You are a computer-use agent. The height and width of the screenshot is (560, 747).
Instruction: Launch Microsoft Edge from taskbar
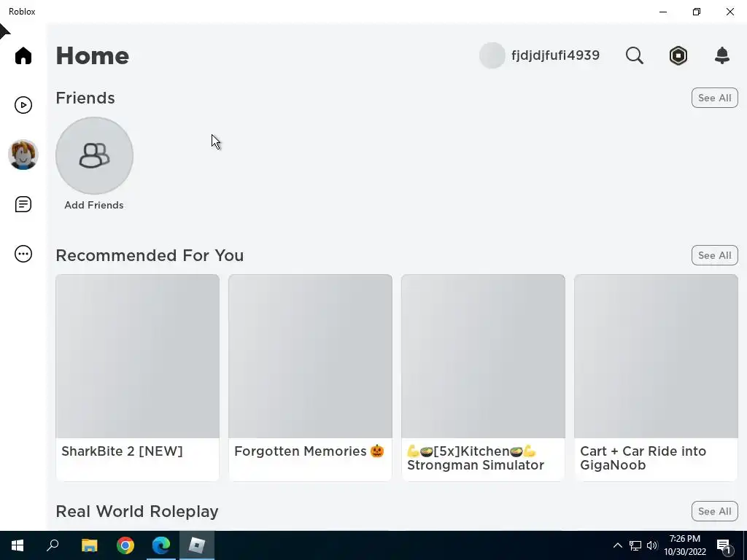coord(161,545)
